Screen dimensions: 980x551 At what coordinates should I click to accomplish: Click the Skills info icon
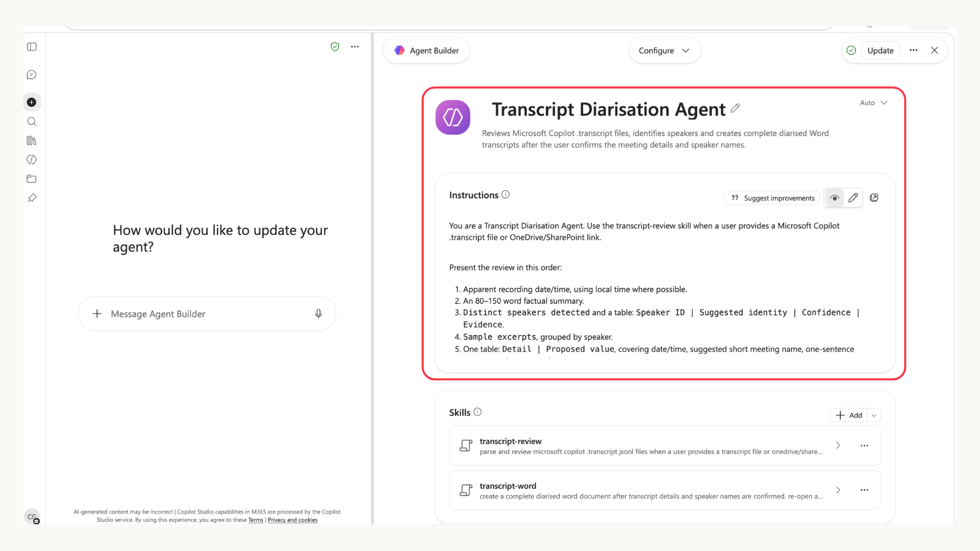pyautogui.click(x=478, y=412)
